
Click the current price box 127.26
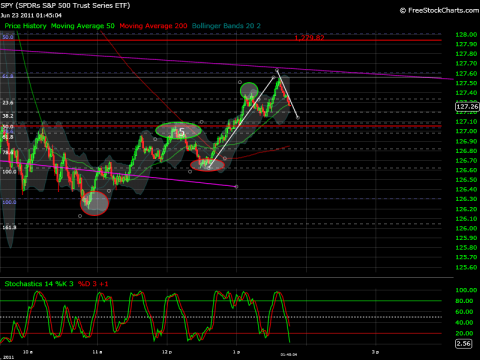(467, 107)
